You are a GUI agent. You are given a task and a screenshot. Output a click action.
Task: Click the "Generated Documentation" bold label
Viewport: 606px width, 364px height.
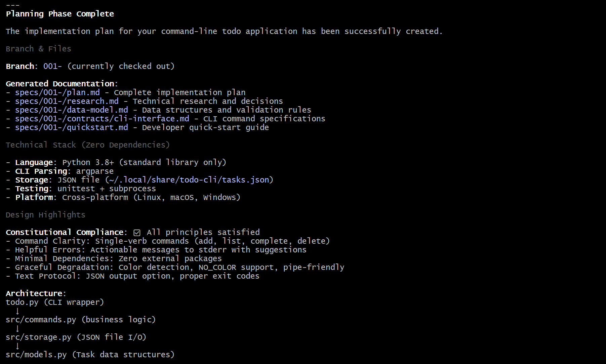click(60, 84)
